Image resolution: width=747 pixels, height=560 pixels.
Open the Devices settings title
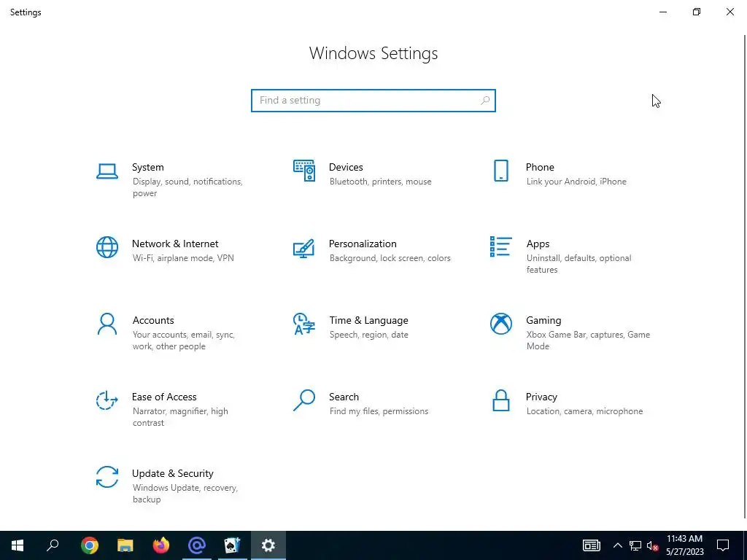pos(346,167)
